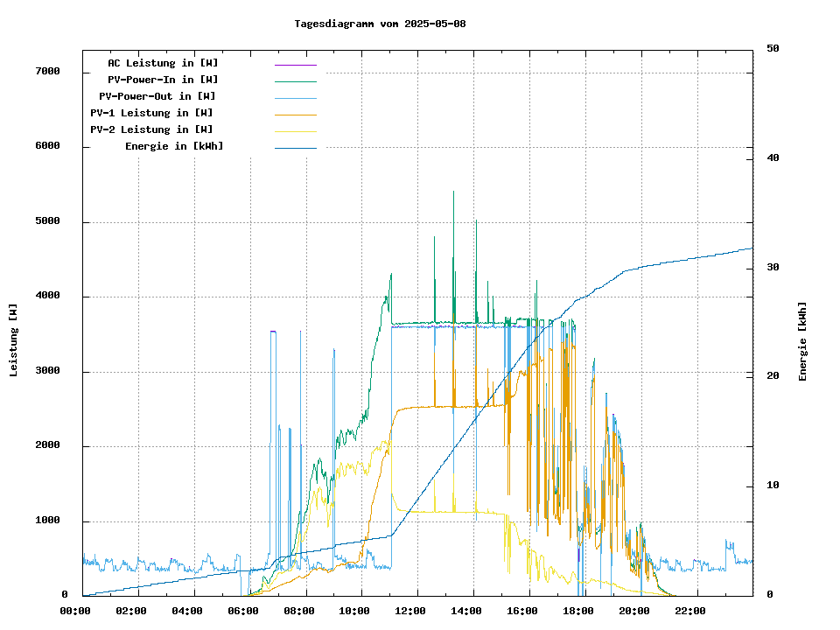
Task: Click the left axis title Leistung [W]
Action: (x=14, y=339)
